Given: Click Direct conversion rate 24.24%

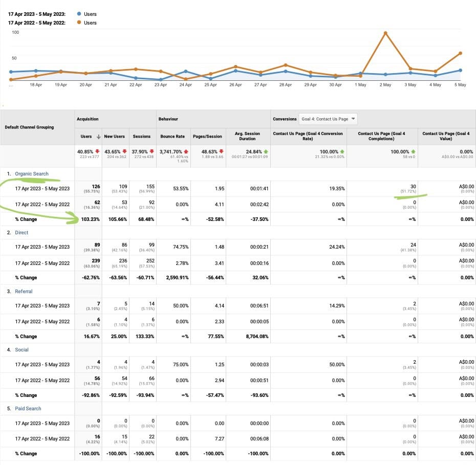Looking at the screenshot, I should click(x=337, y=247).
